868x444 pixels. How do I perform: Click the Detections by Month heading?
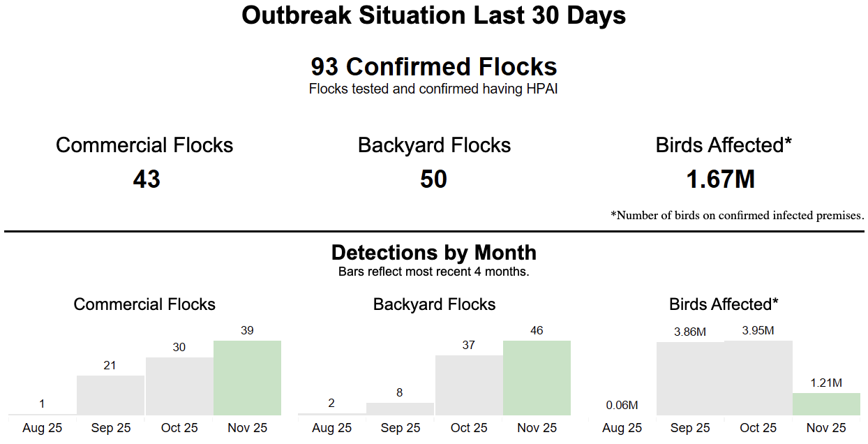434,252
